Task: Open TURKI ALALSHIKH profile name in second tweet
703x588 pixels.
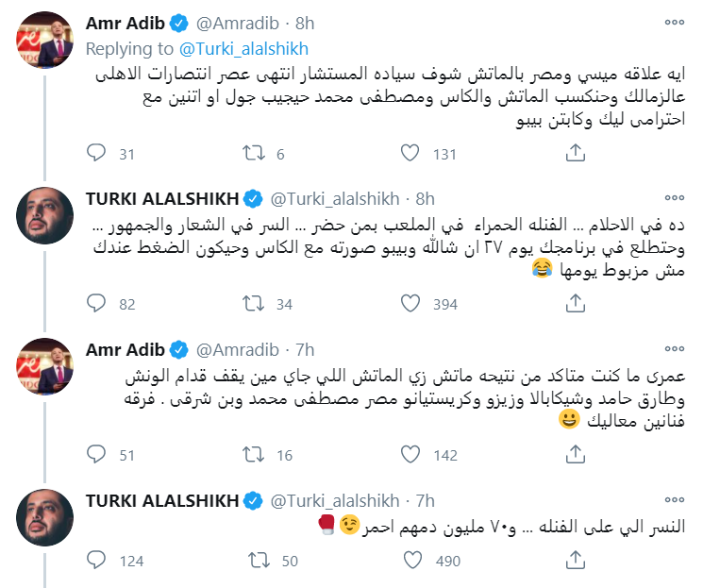Action: [x=162, y=198]
